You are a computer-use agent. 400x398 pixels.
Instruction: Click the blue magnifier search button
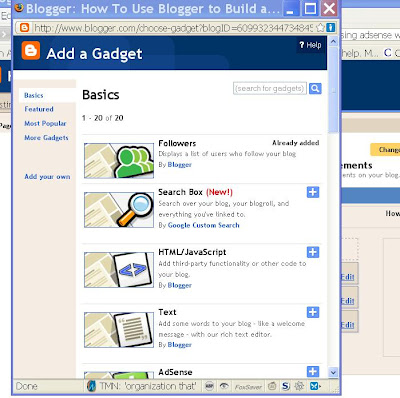pos(315,89)
